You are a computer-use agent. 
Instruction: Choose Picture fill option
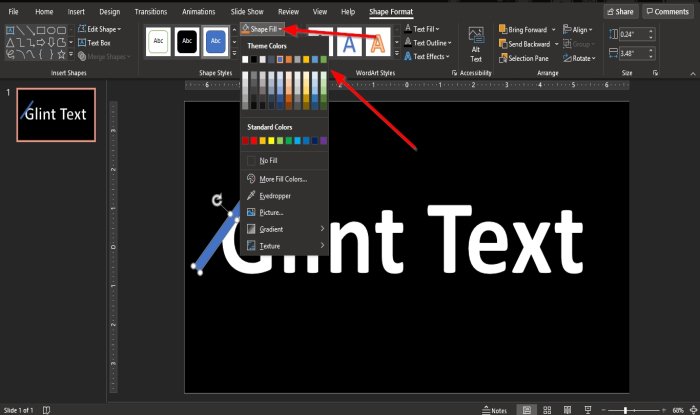[x=271, y=212]
